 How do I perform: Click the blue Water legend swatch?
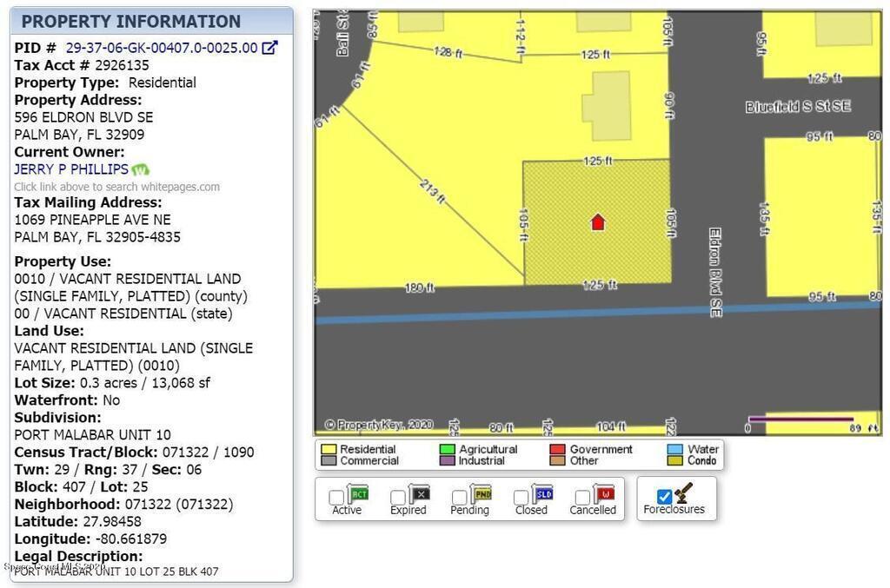(x=676, y=450)
